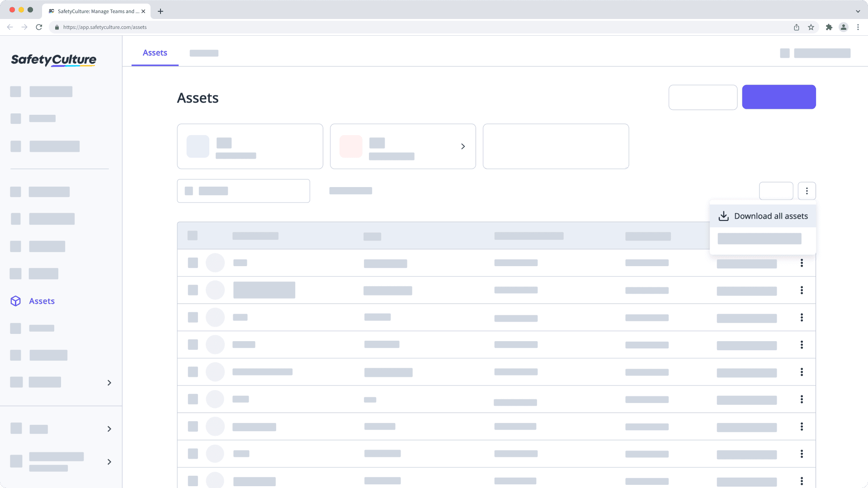This screenshot has width=868, height=488.
Task: Check the checkbox on the third asset row
Action: [193, 317]
